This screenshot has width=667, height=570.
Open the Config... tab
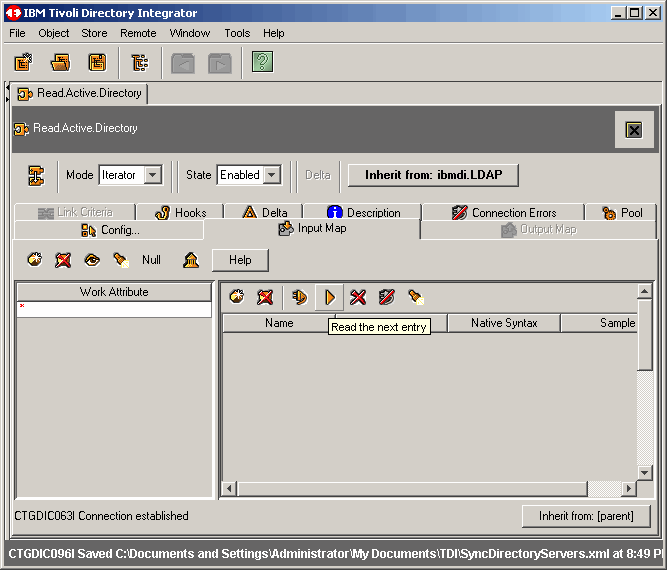point(110,230)
